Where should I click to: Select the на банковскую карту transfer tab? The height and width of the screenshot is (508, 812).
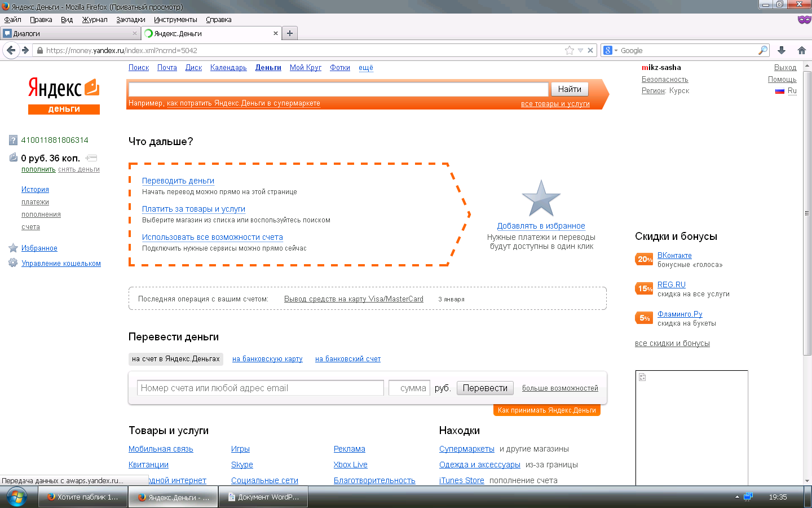(x=267, y=359)
